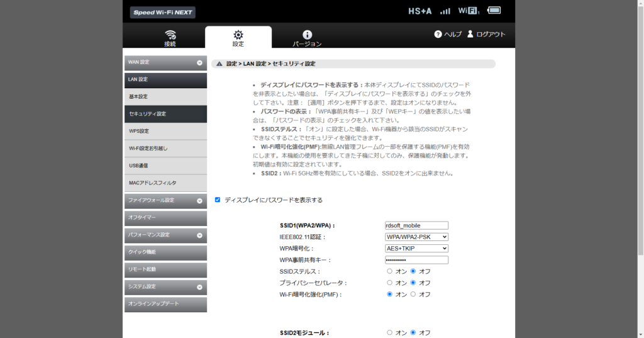
Task: Click the battery status icon
Action: [x=494, y=11]
